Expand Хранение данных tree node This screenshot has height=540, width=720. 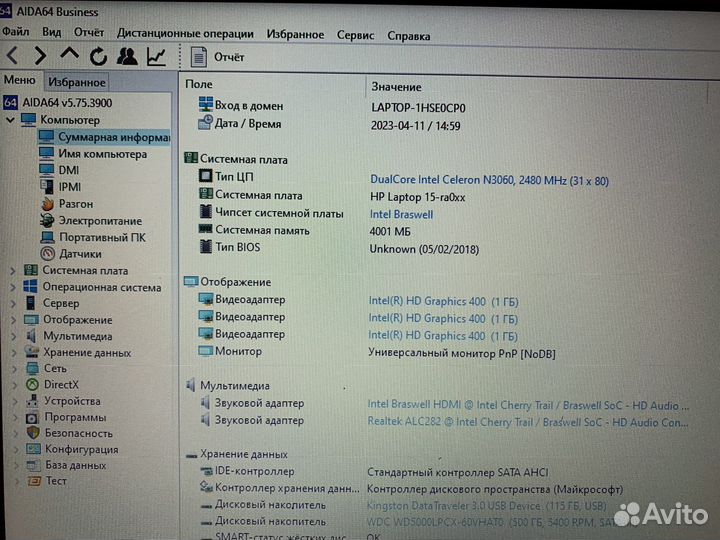point(14,353)
